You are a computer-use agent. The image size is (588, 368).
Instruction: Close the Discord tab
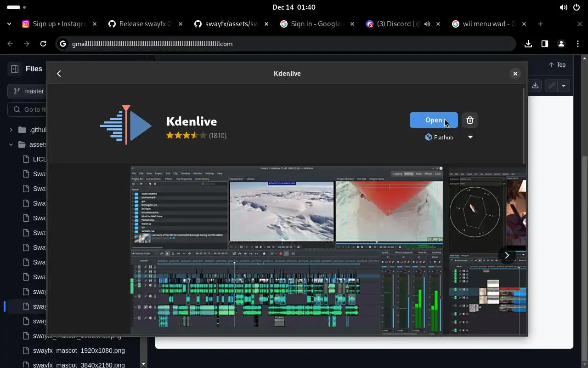(438, 24)
